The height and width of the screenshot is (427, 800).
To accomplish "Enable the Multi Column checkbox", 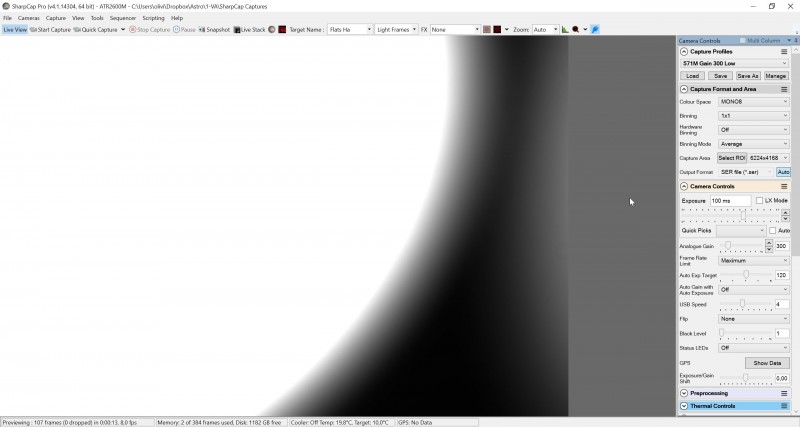I will pyautogui.click(x=742, y=40).
